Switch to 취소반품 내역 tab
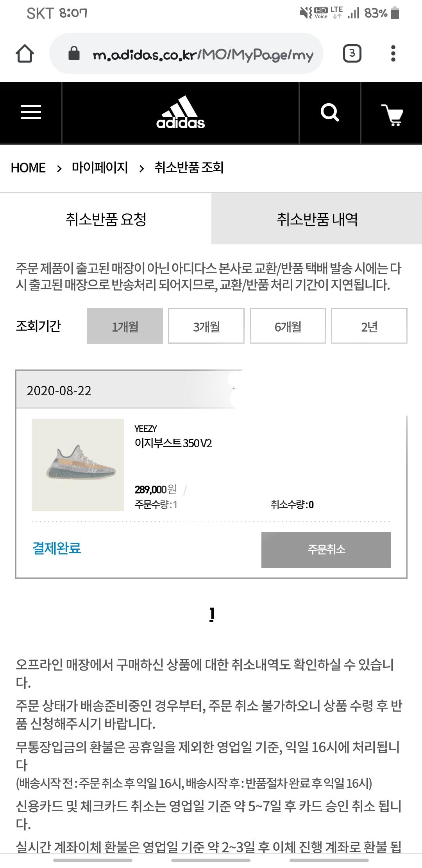422x868 pixels. pyautogui.click(x=317, y=219)
